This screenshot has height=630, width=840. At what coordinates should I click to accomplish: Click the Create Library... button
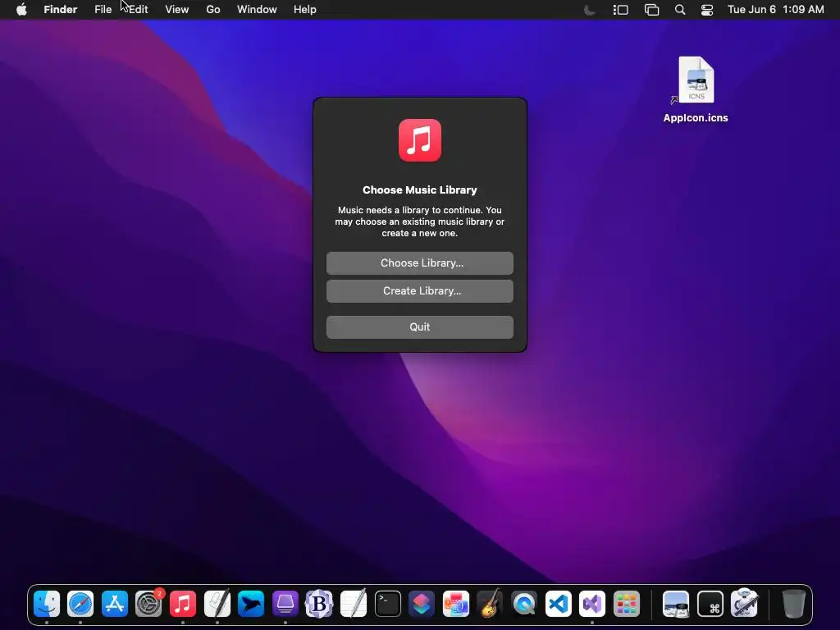click(x=419, y=291)
